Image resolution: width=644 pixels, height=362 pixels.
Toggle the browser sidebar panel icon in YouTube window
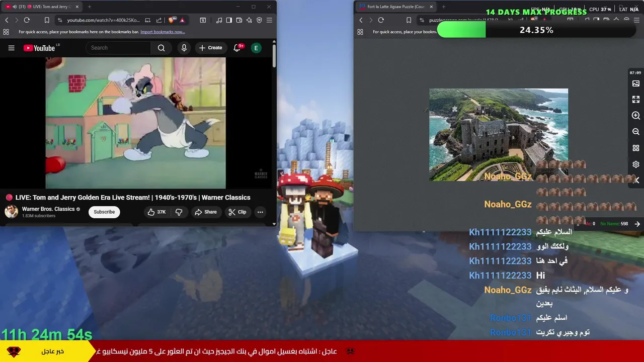click(229, 20)
